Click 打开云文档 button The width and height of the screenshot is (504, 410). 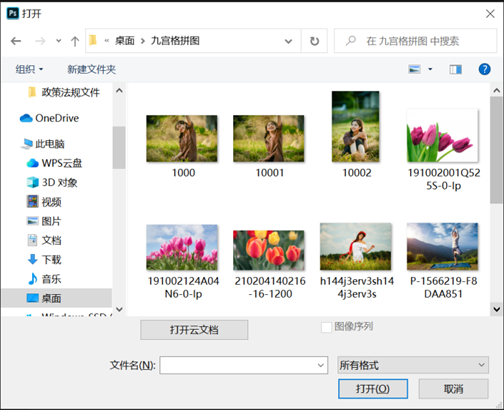194,330
